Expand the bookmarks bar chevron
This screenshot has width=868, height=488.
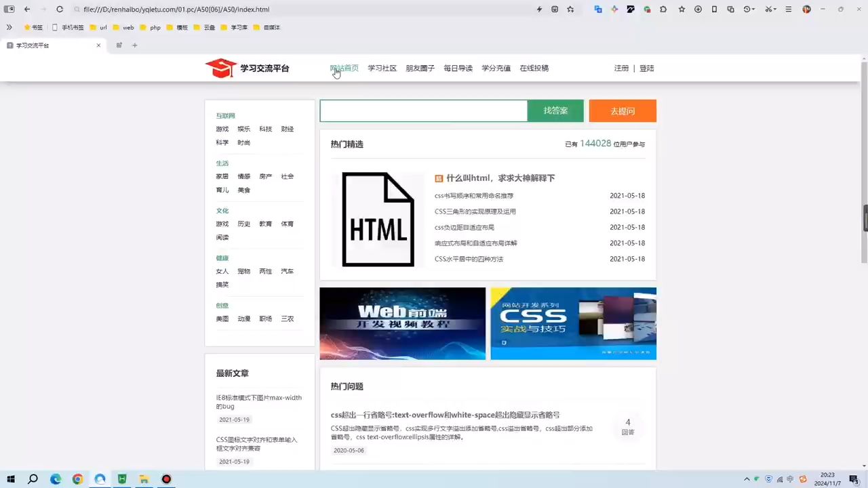[x=9, y=28]
